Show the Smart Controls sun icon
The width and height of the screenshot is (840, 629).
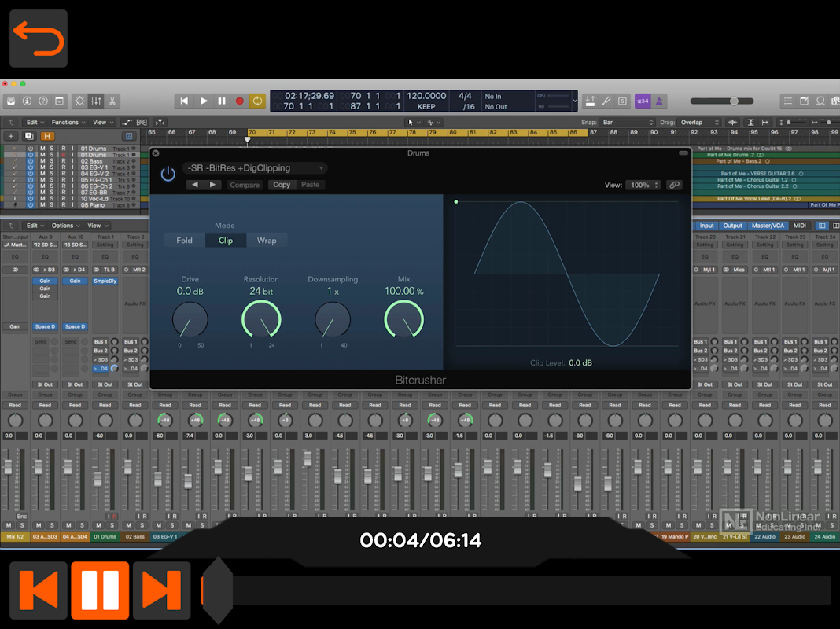[79, 101]
